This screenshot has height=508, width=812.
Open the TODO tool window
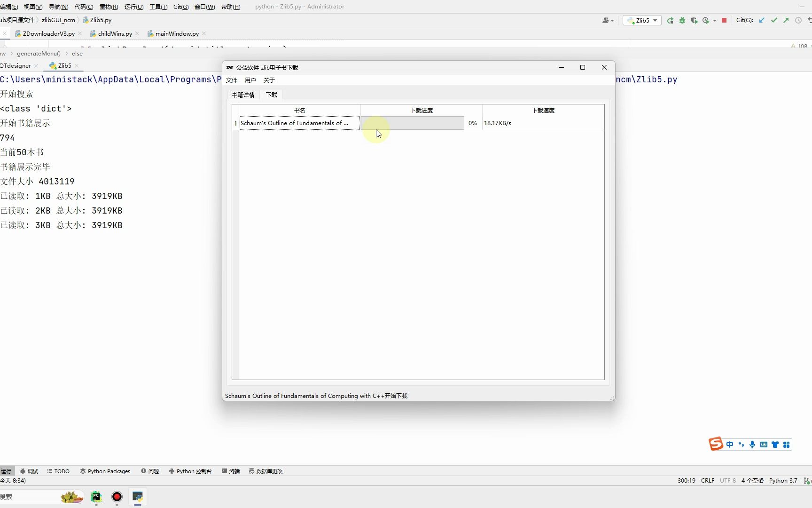pyautogui.click(x=58, y=471)
